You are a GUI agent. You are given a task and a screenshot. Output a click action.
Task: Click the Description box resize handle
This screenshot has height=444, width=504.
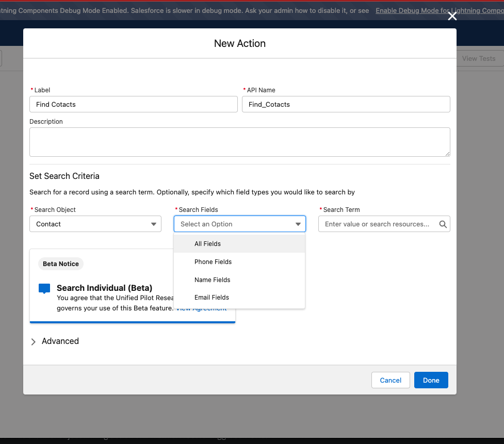tap(447, 154)
